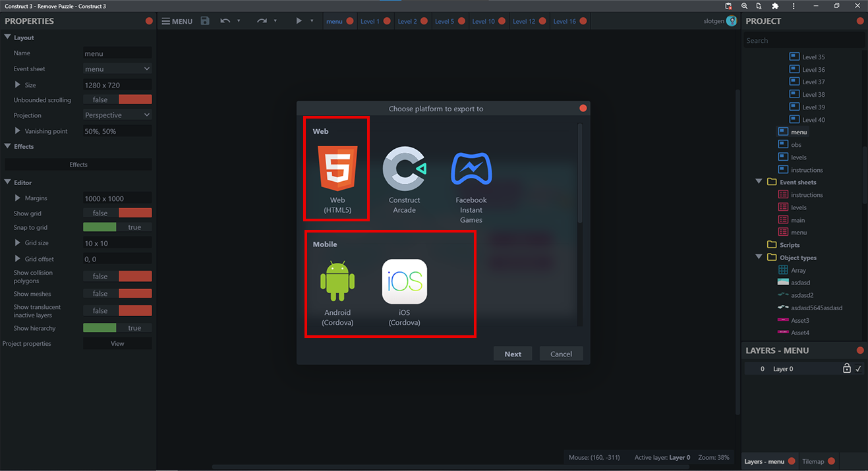Click the Project Search field
The height and width of the screenshot is (471, 868).
click(804, 40)
